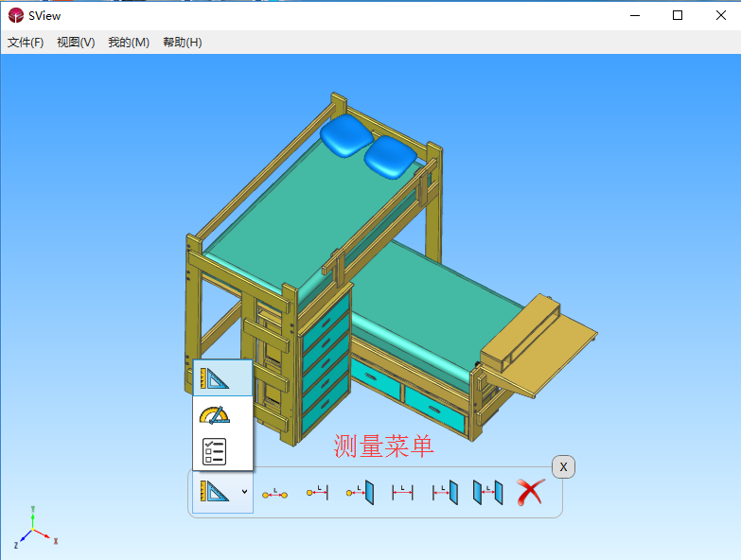Click the XYZ axis orientation indicator
This screenshot has height=560, width=741.
pos(34,528)
